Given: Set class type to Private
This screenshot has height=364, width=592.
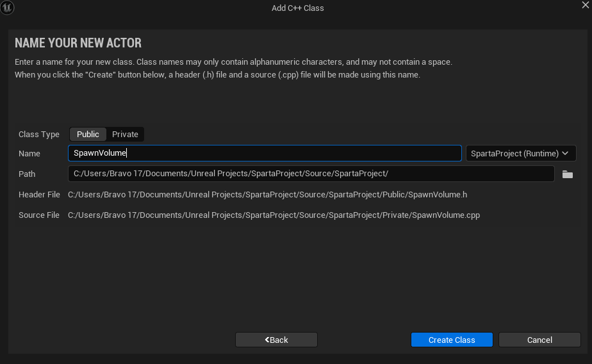Looking at the screenshot, I should [x=125, y=135].
